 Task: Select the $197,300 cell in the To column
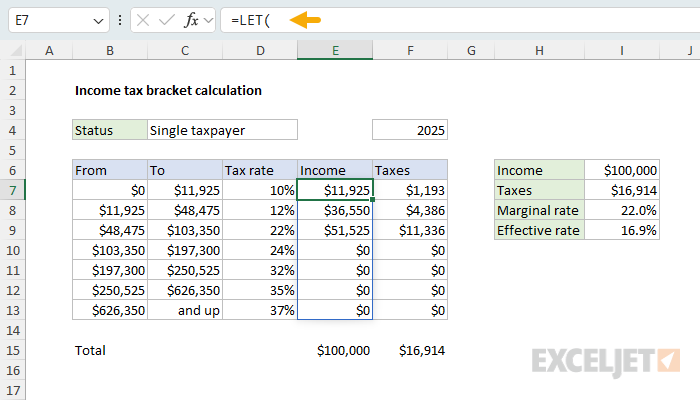pyautogui.click(x=185, y=250)
